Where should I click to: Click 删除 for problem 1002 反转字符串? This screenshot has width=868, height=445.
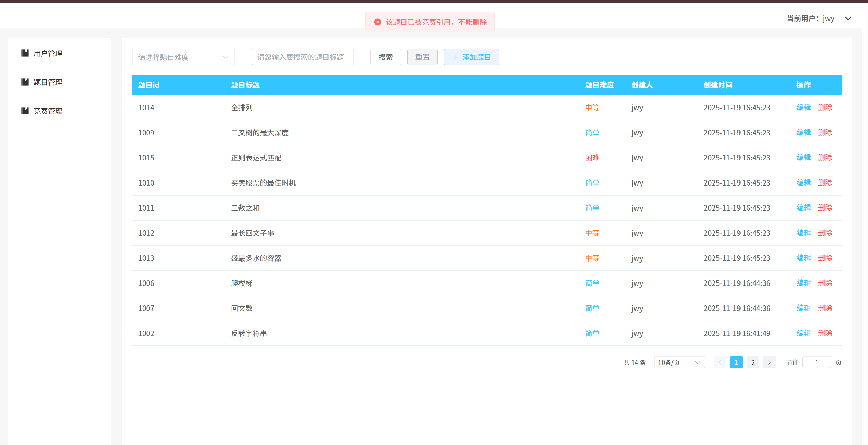point(825,333)
